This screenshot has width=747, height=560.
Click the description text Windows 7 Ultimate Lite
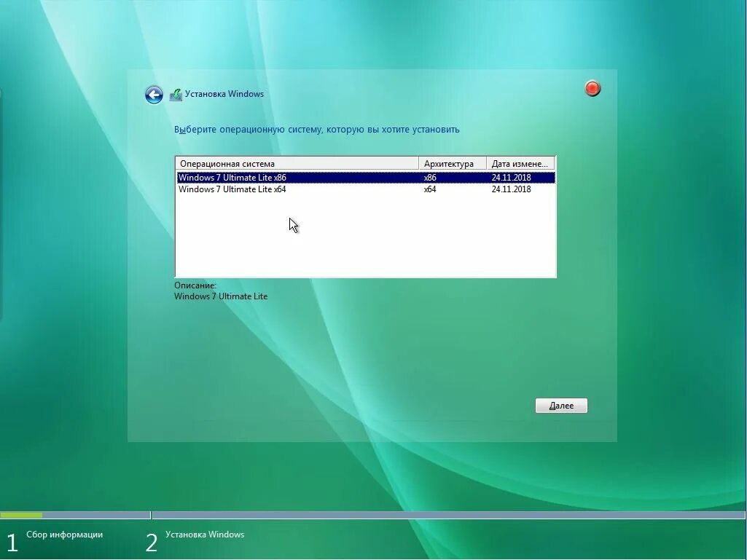[x=221, y=296]
